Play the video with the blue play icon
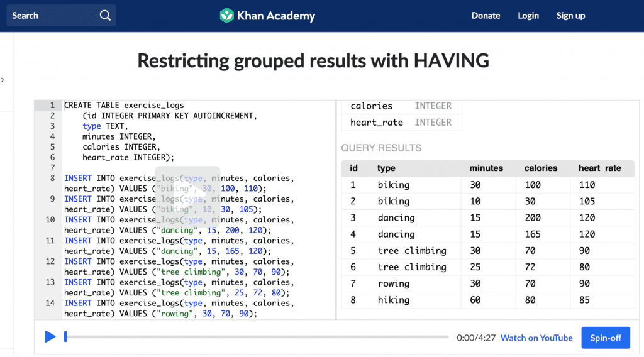The height and width of the screenshot is (357, 644). [50, 337]
